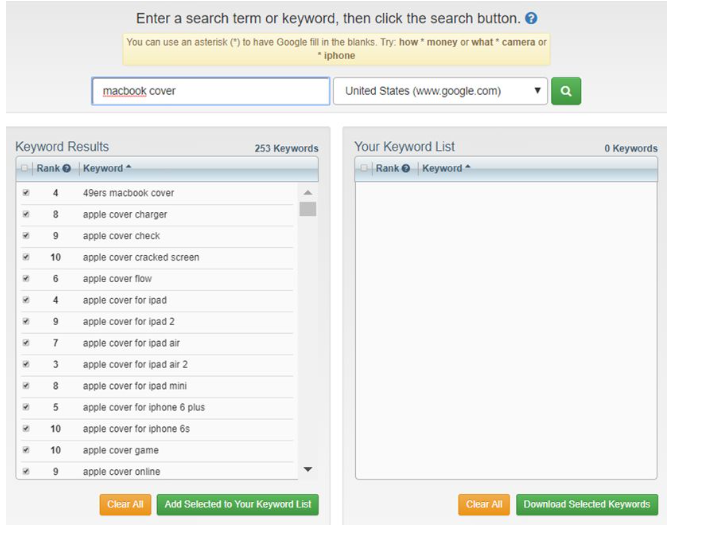704x536 pixels.
Task: Click the scroll up arrow of results list
Action: 308,193
